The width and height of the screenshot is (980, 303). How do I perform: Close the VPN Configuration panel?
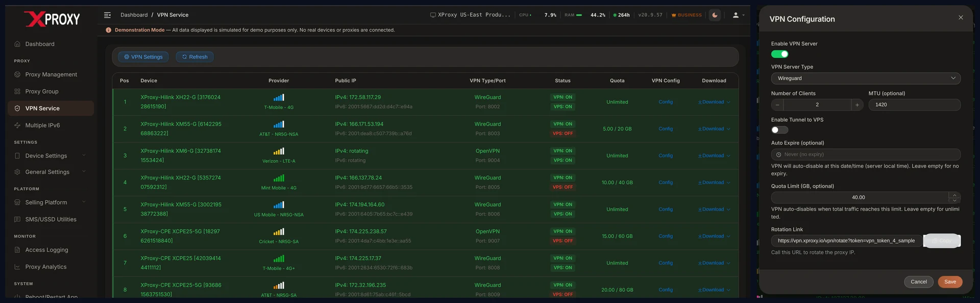pos(961,17)
